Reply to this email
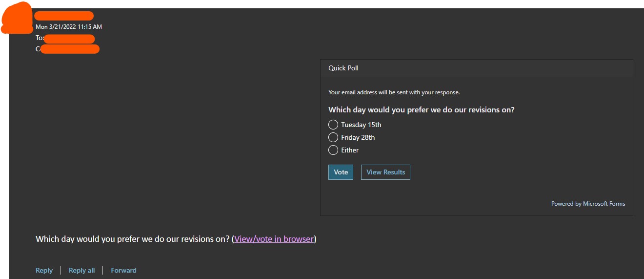This screenshot has height=279, width=644. 44,270
